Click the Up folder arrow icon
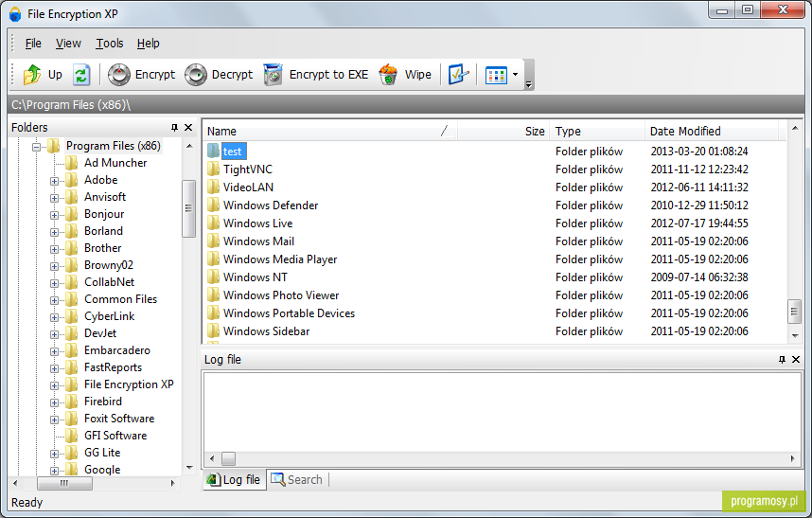 pyautogui.click(x=31, y=75)
